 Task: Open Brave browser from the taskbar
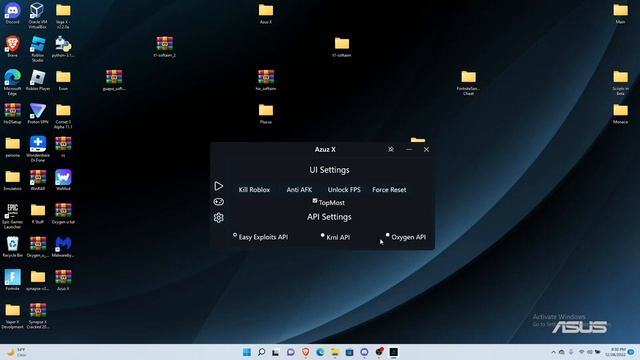click(305, 352)
